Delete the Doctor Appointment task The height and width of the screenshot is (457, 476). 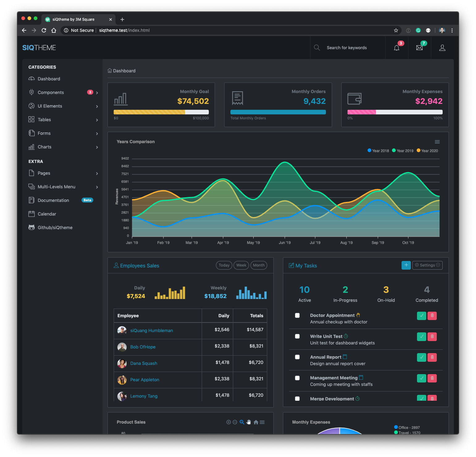(432, 315)
